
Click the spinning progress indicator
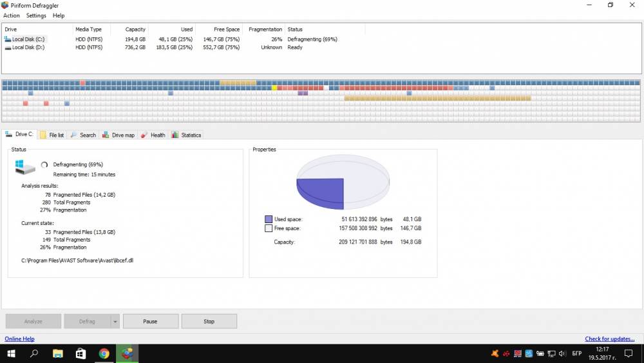point(44,165)
